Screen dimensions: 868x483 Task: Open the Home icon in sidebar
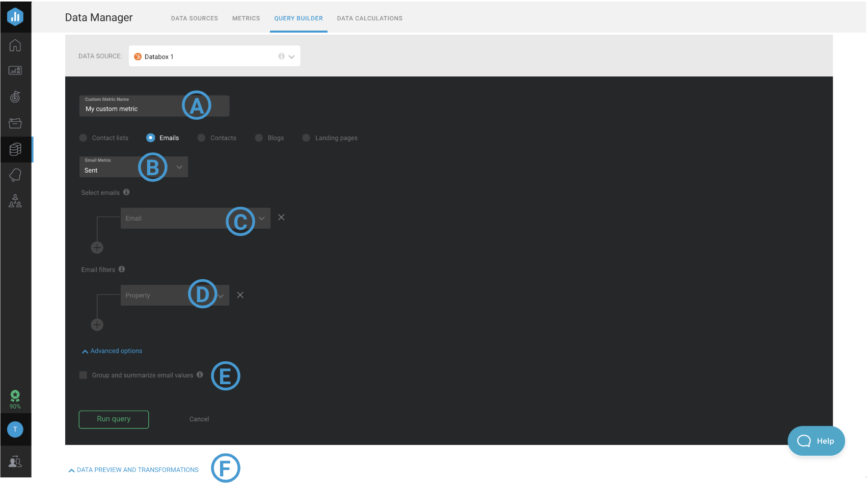point(15,45)
